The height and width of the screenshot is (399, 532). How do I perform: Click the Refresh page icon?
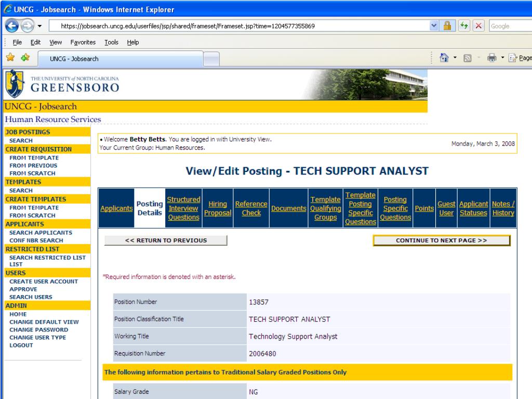(x=464, y=26)
